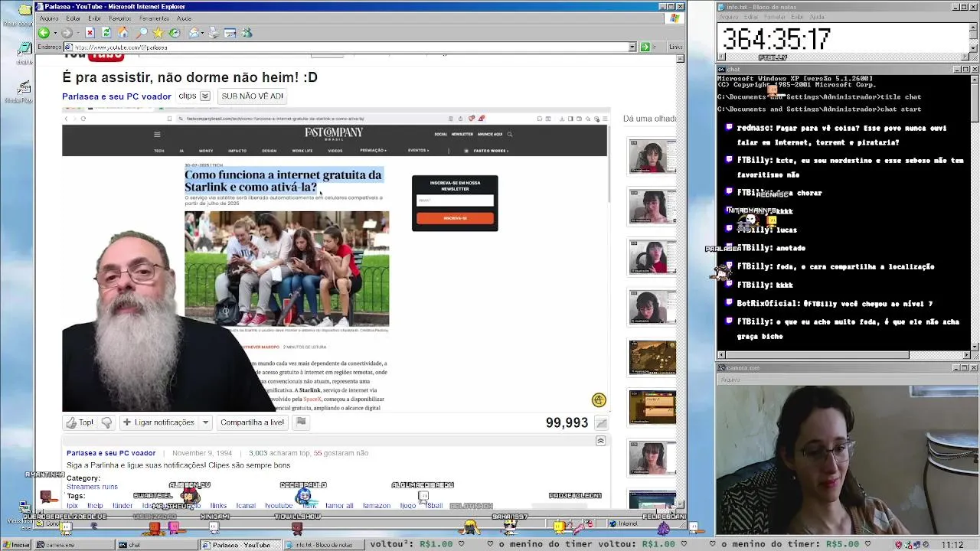The image size is (980, 551).
Task: Open the Arquivo menu in Internet Explorer
Action: click(48, 18)
